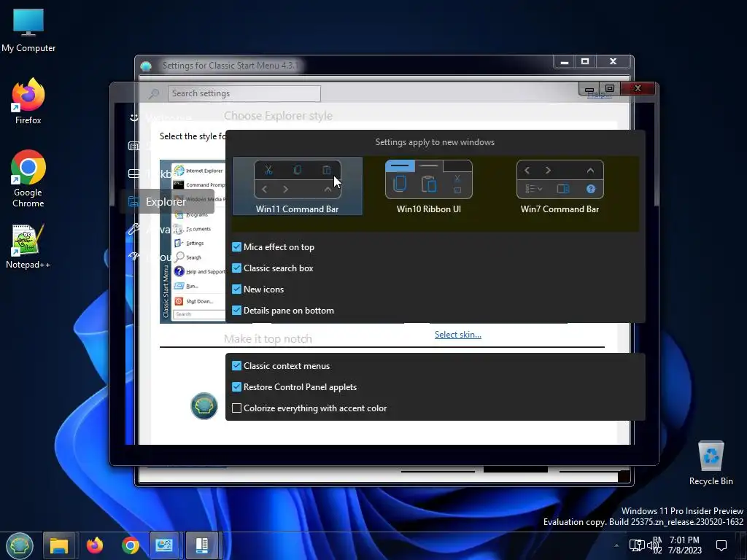Click the Welcome smiley sidebar icon
Viewport: 747px width, 560px height.
pyautogui.click(x=134, y=117)
